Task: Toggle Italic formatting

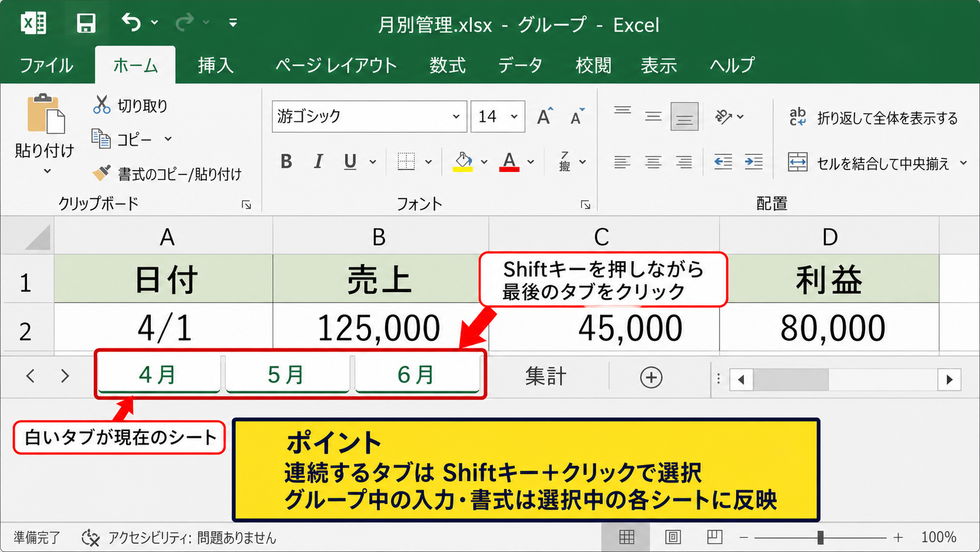Action: [318, 161]
